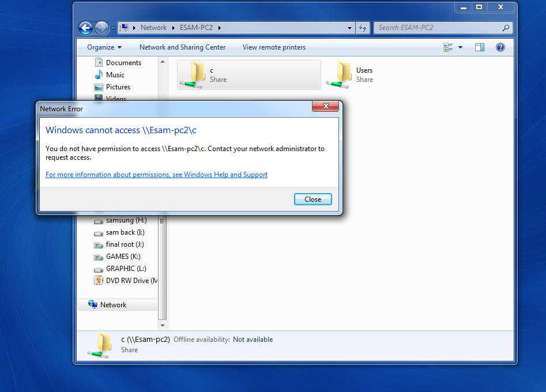Screen dimensions: 546x392
Task: Expand the arrow before Network breadcrumb
Action: pyautogui.click(x=134, y=28)
